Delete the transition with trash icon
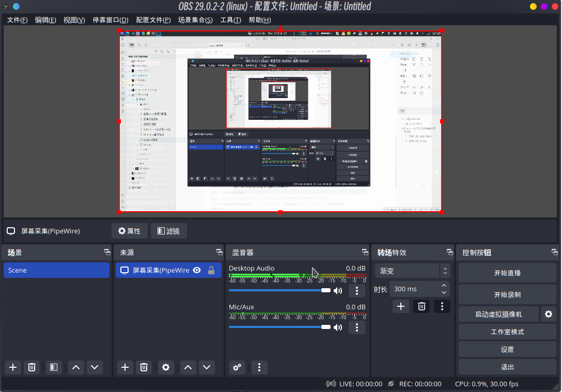This screenshot has width=562, height=392. [422, 306]
